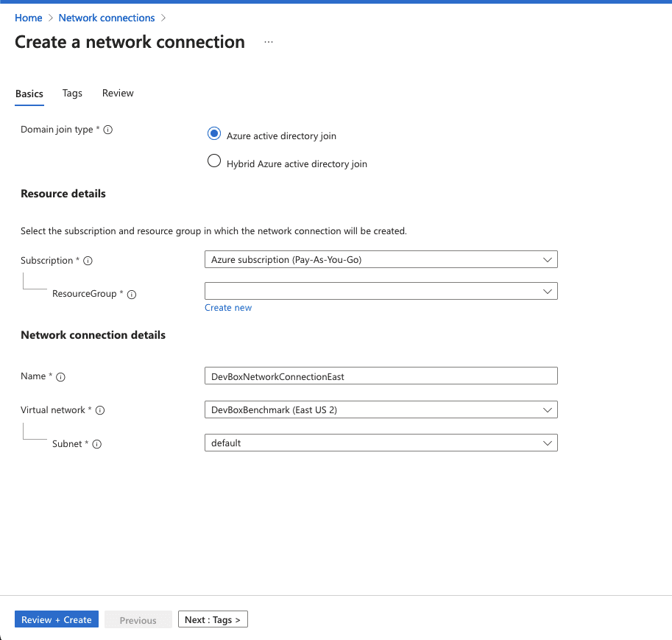
Task: Click info icon beside Virtual network label
Action: point(100,410)
